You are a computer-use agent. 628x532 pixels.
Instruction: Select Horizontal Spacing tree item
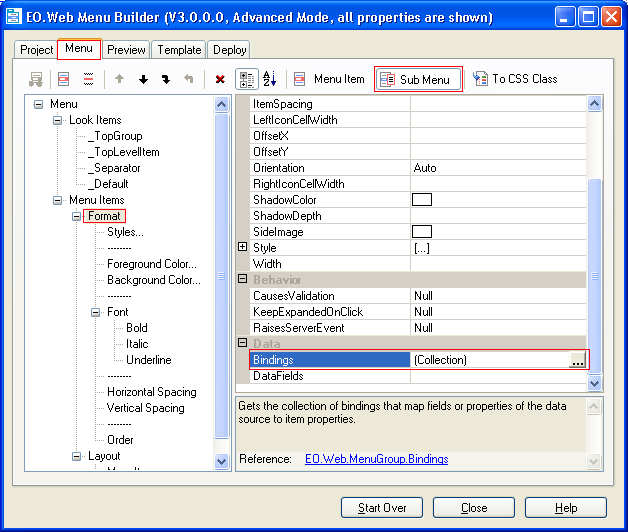pos(152,392)
